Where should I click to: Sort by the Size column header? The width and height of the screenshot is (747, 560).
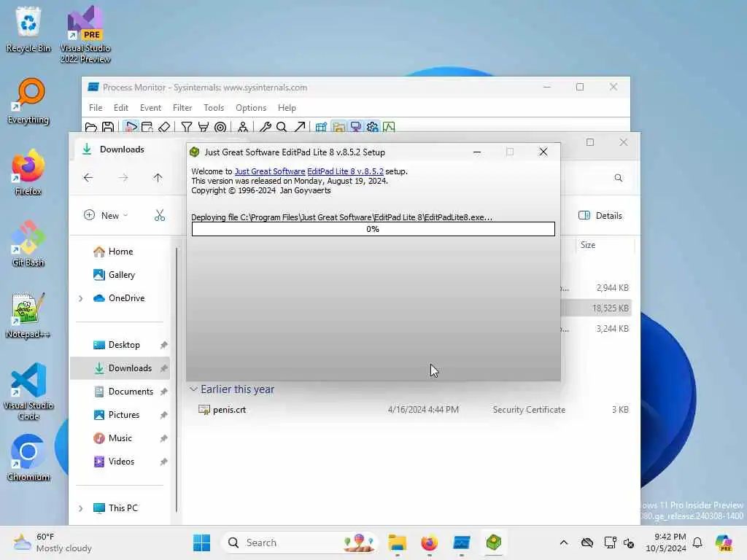[588, 245]
